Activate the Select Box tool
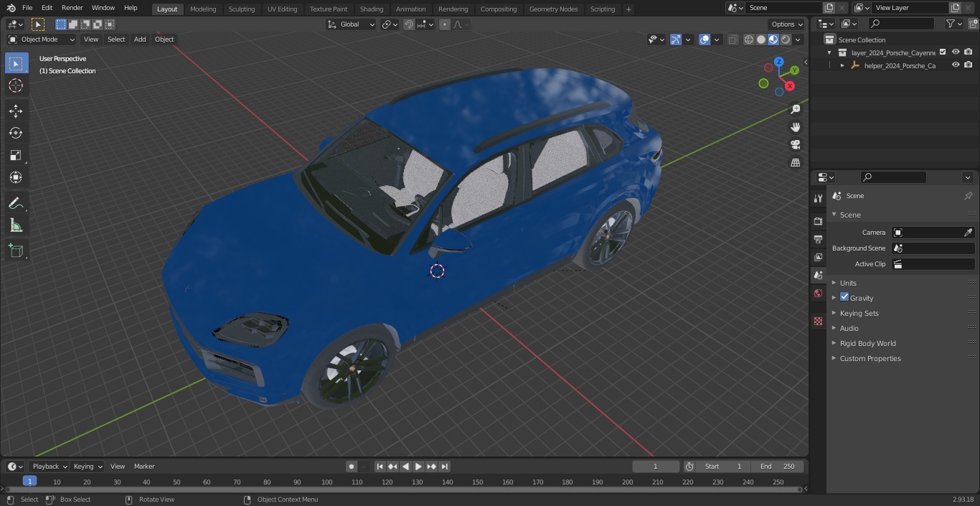This screenshot has width=980, height=506. click(16, 63)
